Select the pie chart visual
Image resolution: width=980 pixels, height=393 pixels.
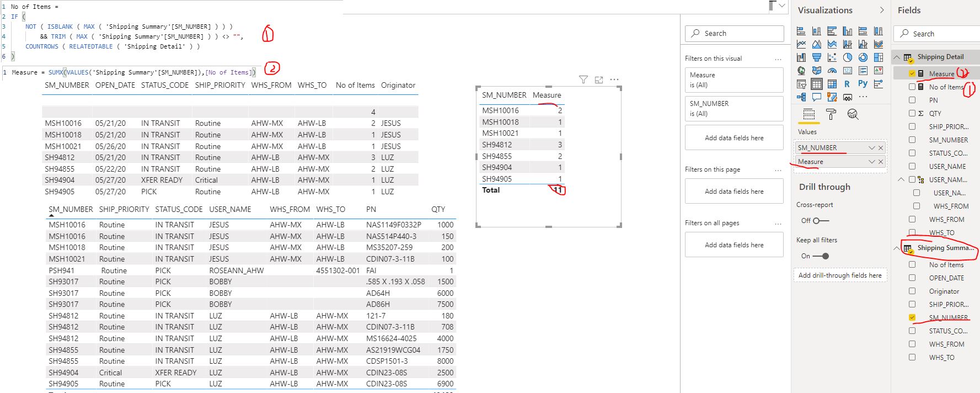[848, 57]
